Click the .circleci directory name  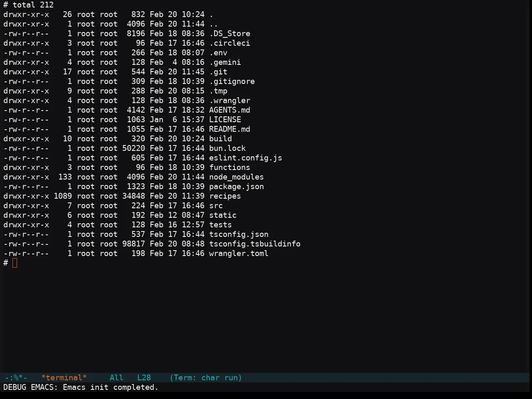(229, 43)
